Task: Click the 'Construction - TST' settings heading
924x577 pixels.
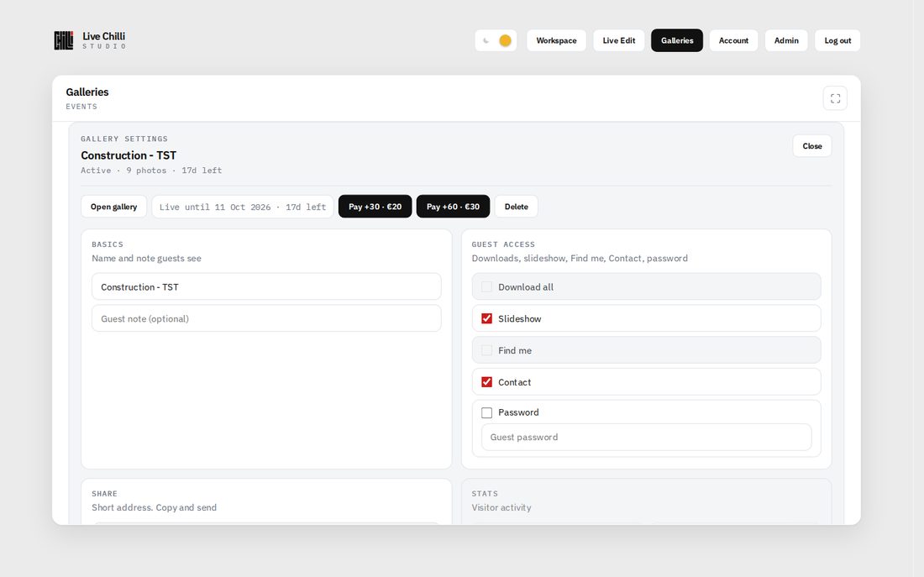Action: (x=129, y=155)
